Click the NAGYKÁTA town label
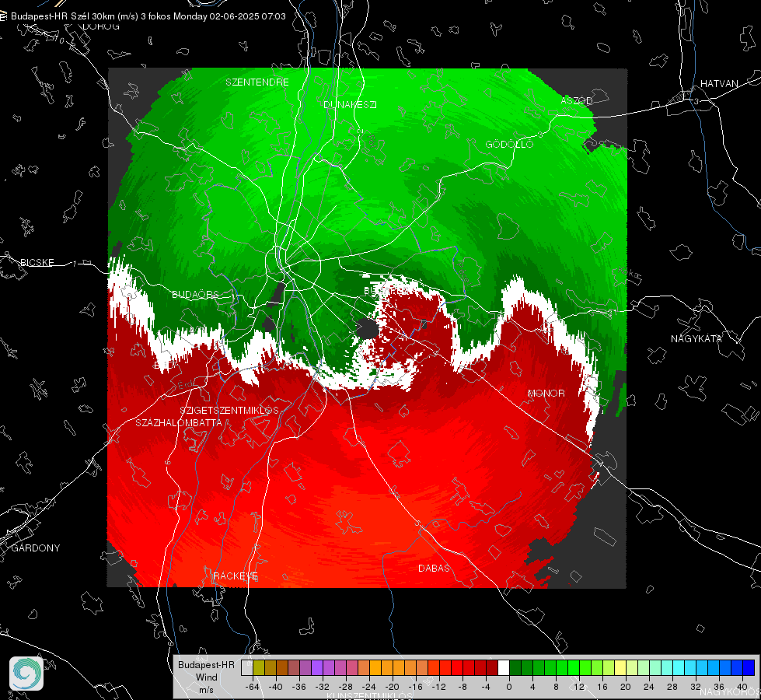 click(x=696, y=338)
